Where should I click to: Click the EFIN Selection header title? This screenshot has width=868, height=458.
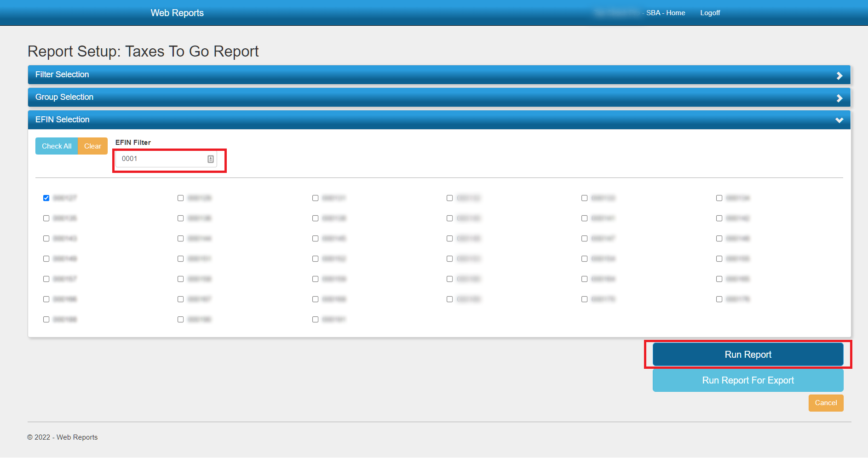point(63,120)
